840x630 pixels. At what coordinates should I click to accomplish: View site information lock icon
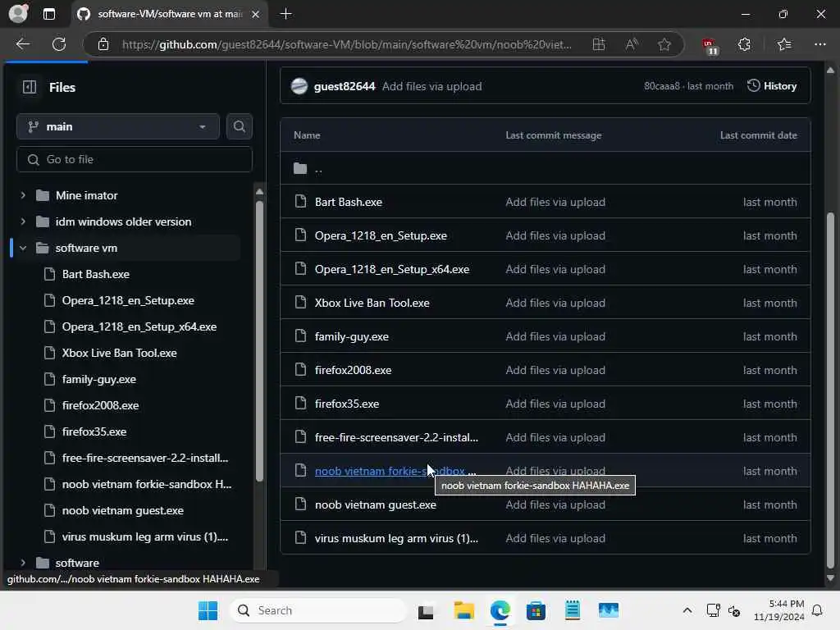coord(103,44)
